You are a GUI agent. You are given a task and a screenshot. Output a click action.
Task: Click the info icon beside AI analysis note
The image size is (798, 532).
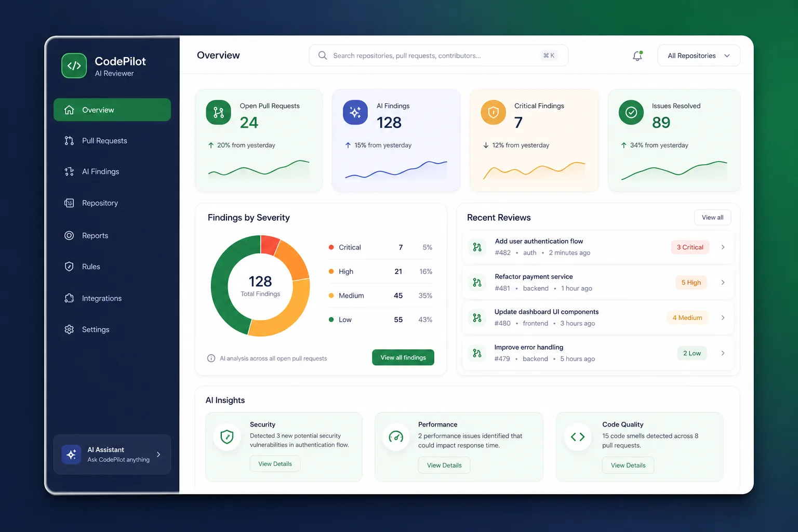211,358
